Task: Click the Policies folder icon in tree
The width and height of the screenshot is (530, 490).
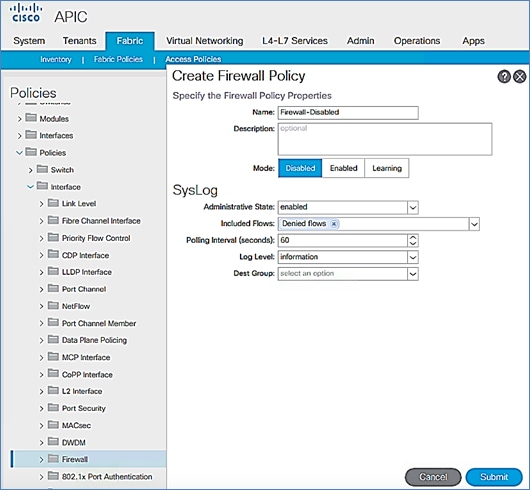Action: pyautogui.click(x=31, y=152)
